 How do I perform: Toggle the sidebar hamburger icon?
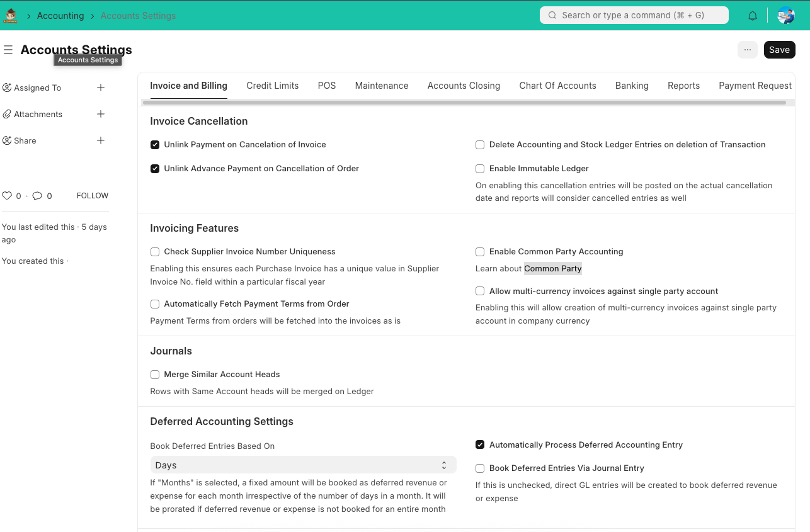(x=8, y=50)
